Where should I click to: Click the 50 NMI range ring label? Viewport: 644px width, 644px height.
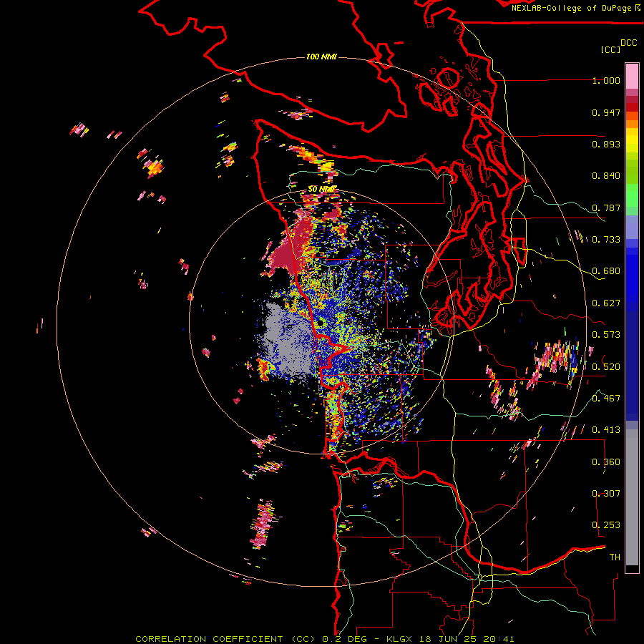pyautogui.click(x=322, y=189)
